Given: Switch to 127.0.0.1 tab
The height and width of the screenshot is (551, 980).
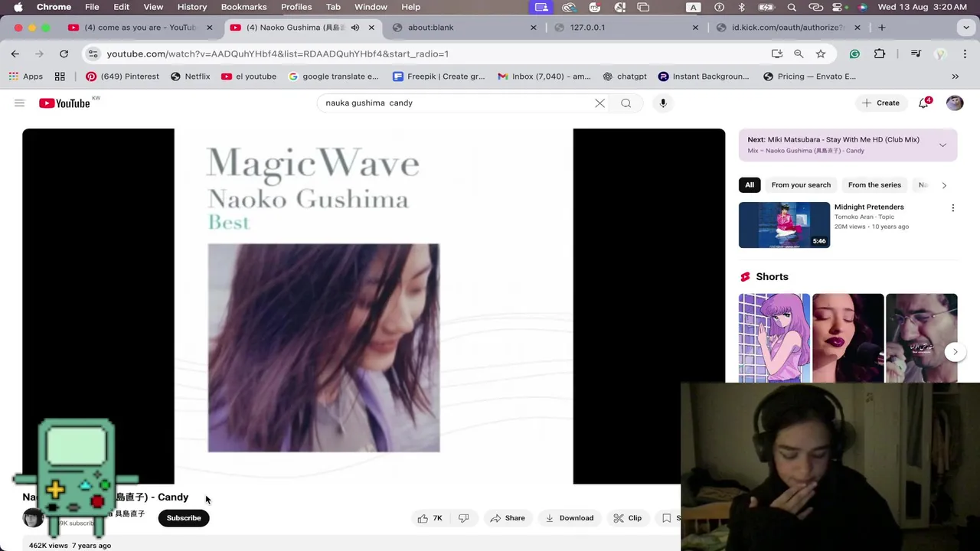Looking at the screenshot, I should (626, 28).
